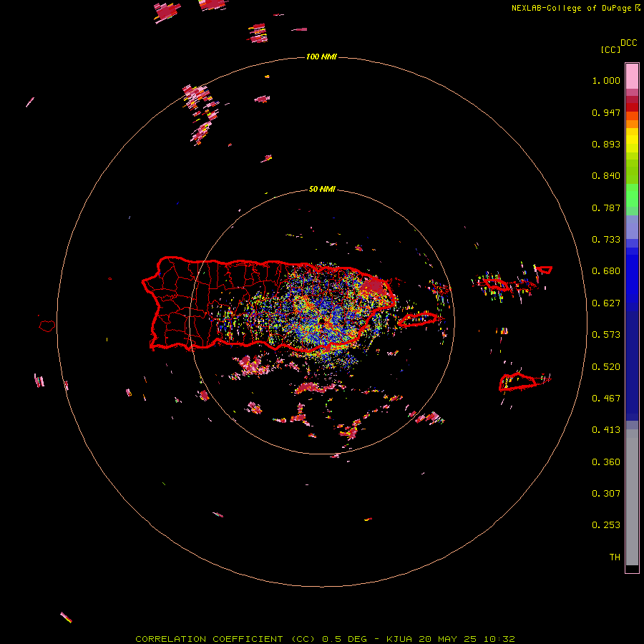The height and width of the screenshot is (644, 644).
Task: Select the 0.733 legend value
Action: pos(606,240)
